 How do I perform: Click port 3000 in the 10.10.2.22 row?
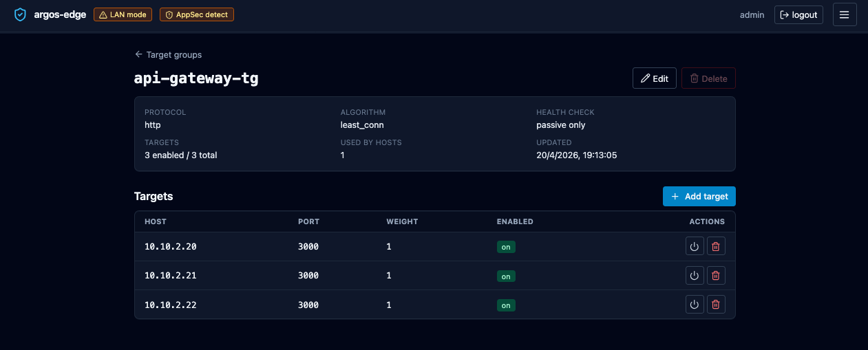tap(308, 304)
